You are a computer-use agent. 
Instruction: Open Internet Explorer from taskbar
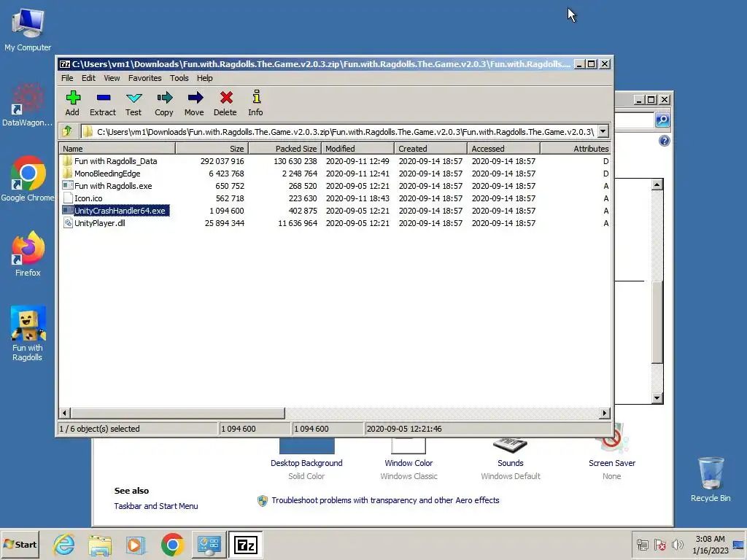[x=64, y=545]
